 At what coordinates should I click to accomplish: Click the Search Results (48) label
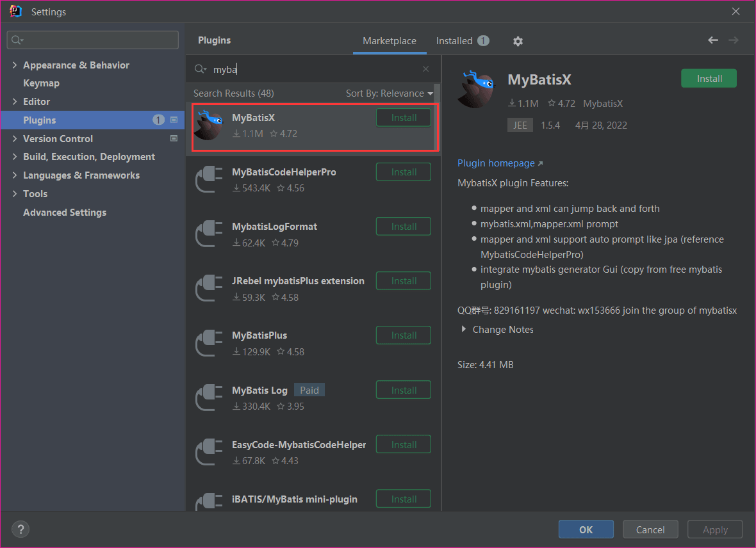coord(233,93)
